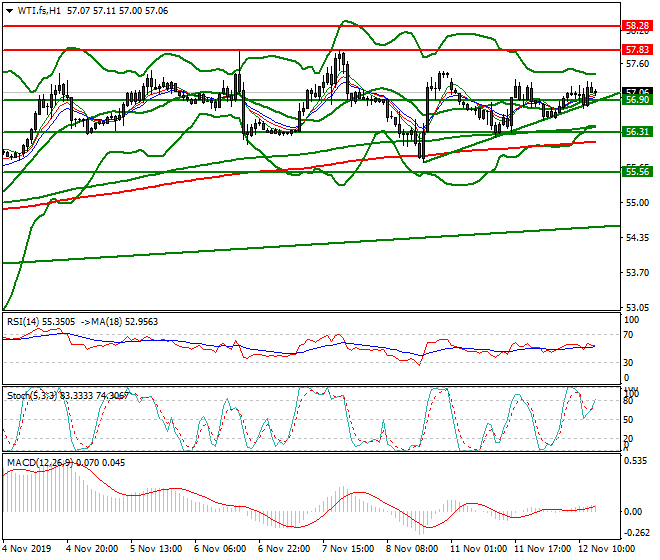Click the 8 Nov 08:00 time label
This screenshot has height=560, width=660.
(x=412, y=549)
